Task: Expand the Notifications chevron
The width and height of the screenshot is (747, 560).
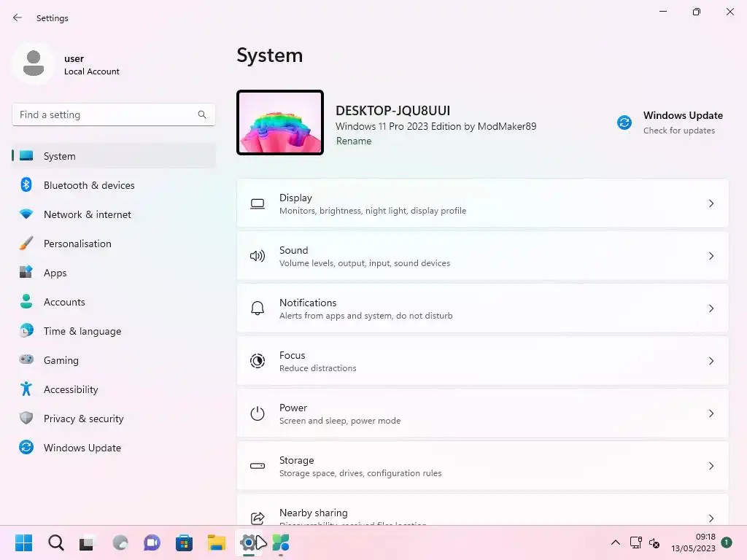Action: [711, 308]
